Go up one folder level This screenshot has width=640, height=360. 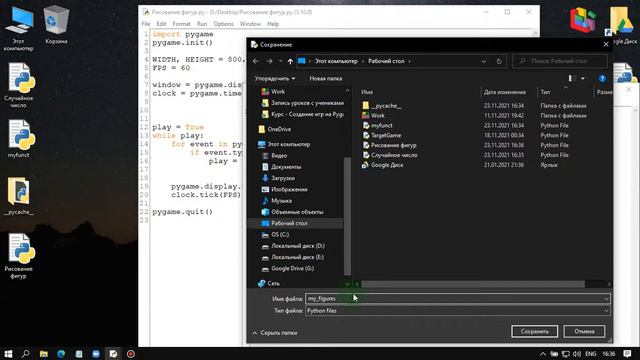(x=290, y=61)
